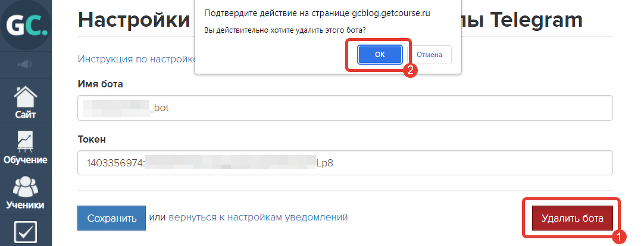Click the Настройки page heading

[135, 19]
